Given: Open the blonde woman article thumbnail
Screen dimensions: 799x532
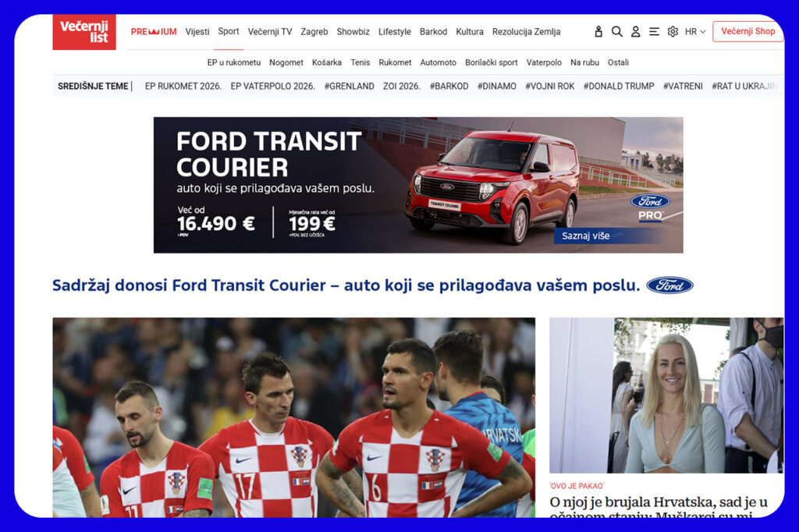Looking at the screenshot, I should point(666,395).
